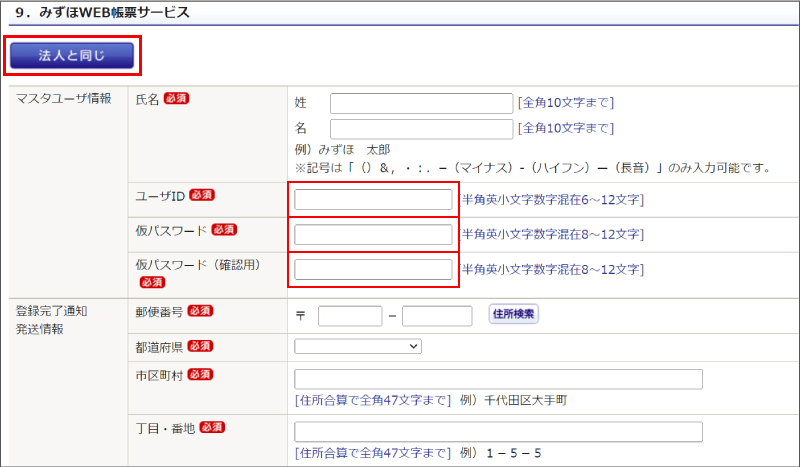
Task: Click the 法人と同じ button
Action: click(72, 55)
